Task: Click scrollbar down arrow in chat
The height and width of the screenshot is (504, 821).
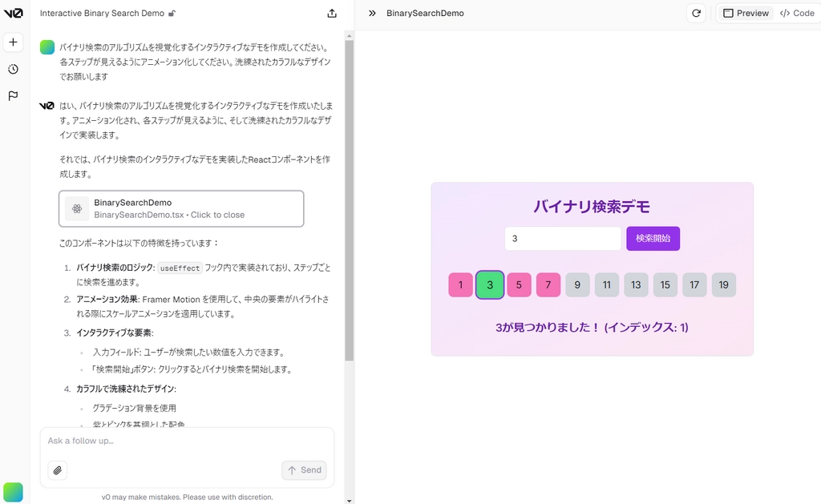Action: [x=350, y=500]
